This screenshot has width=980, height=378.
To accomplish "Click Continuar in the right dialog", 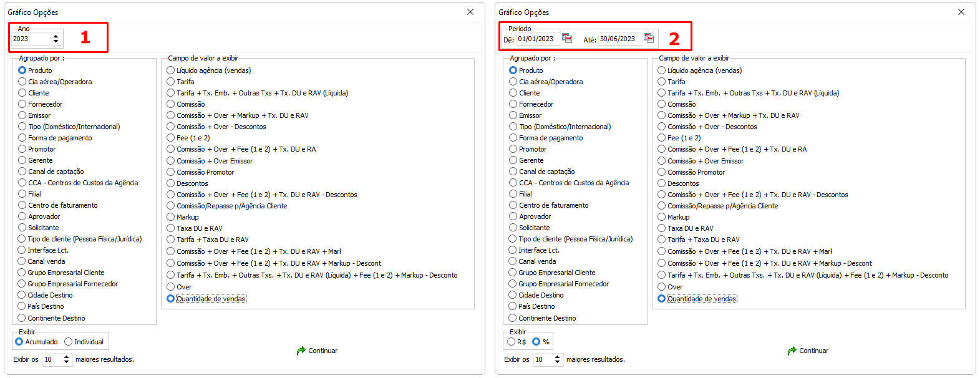I will coord(808,351).
